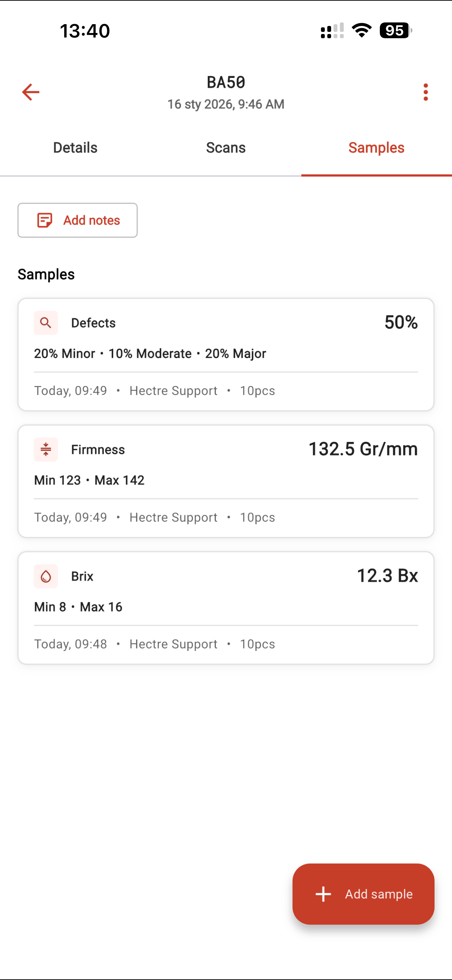Viewport: 452px width, 980px height.
Task: Switch to the Details tab
Action: [75, 148]
